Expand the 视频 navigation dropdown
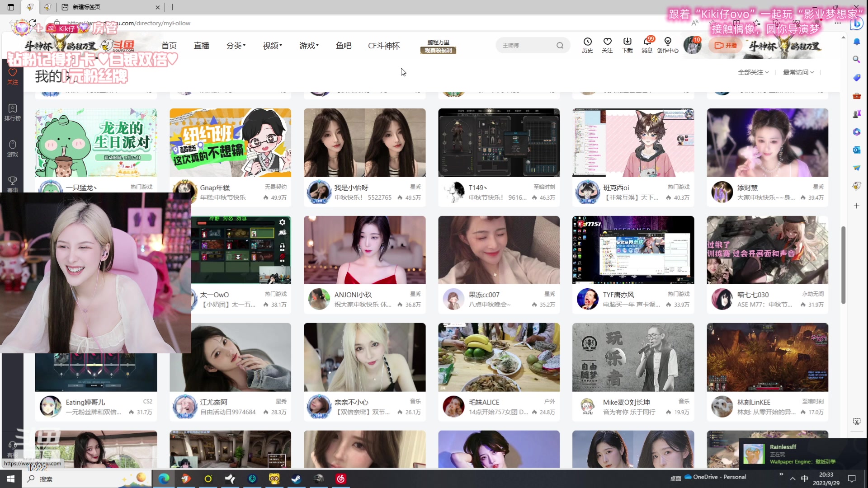The height and width of the screenshot is (488, 868). pos(272,46)
